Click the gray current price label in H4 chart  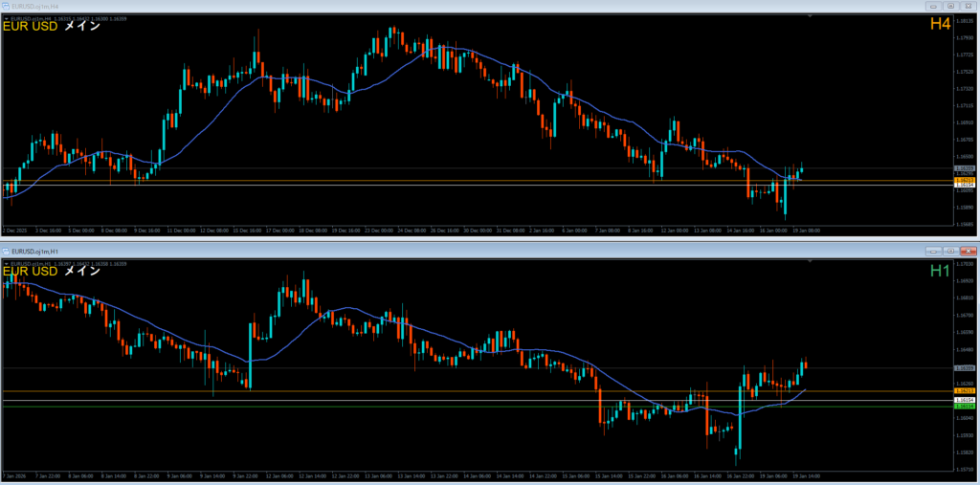966,167
